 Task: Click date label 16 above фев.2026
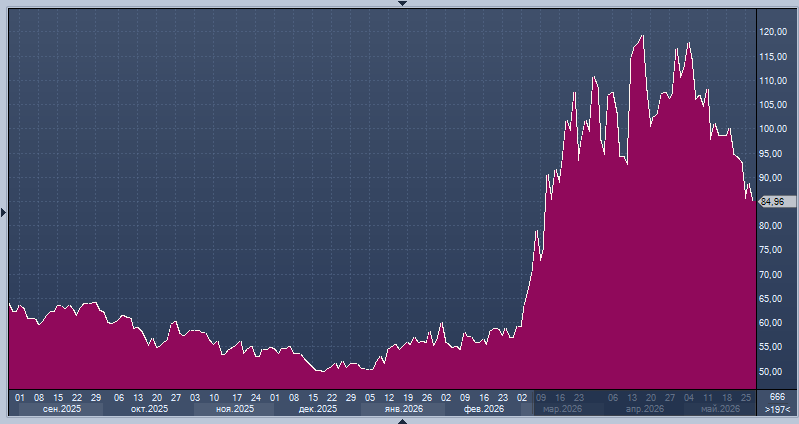[484, 398]
